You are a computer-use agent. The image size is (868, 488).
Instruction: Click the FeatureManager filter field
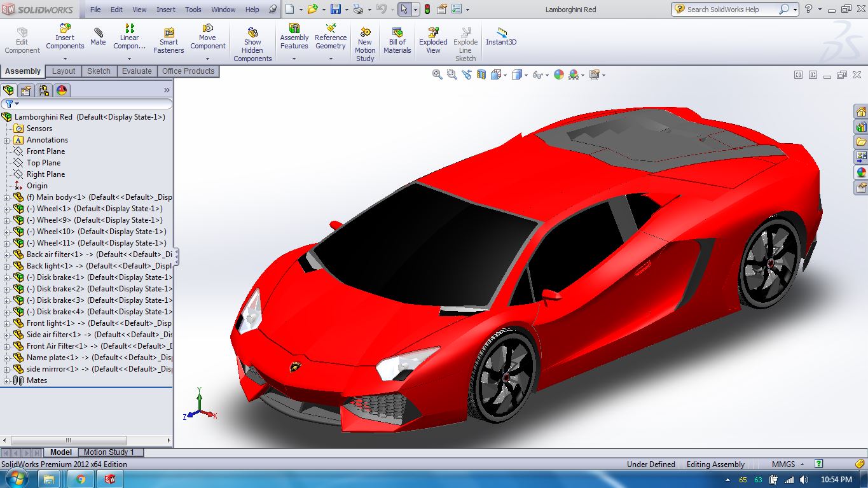pos(86,104)
